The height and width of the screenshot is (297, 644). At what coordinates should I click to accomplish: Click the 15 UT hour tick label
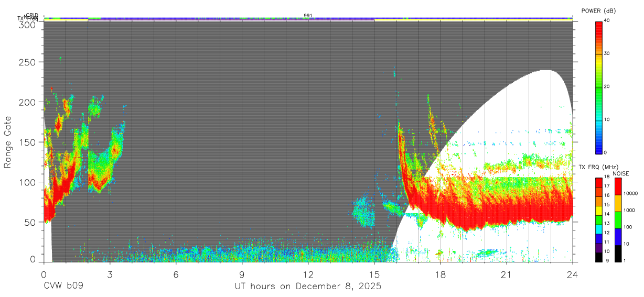tap(374, 274)
